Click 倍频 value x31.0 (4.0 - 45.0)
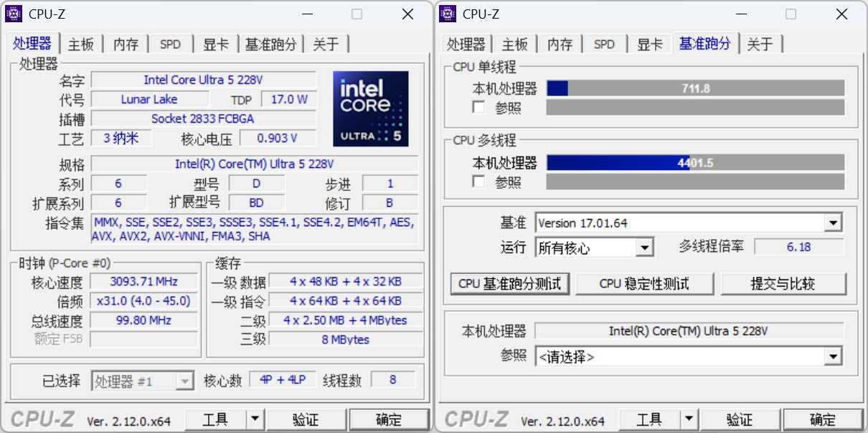 [x=144, y=301]
